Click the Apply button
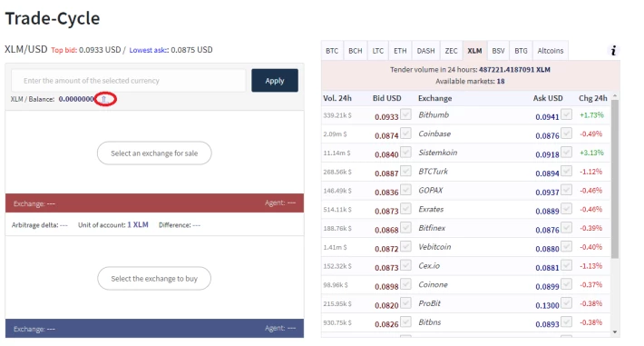Image resolution: width=644 pixels, height=346 pixels. click(275, 80)
